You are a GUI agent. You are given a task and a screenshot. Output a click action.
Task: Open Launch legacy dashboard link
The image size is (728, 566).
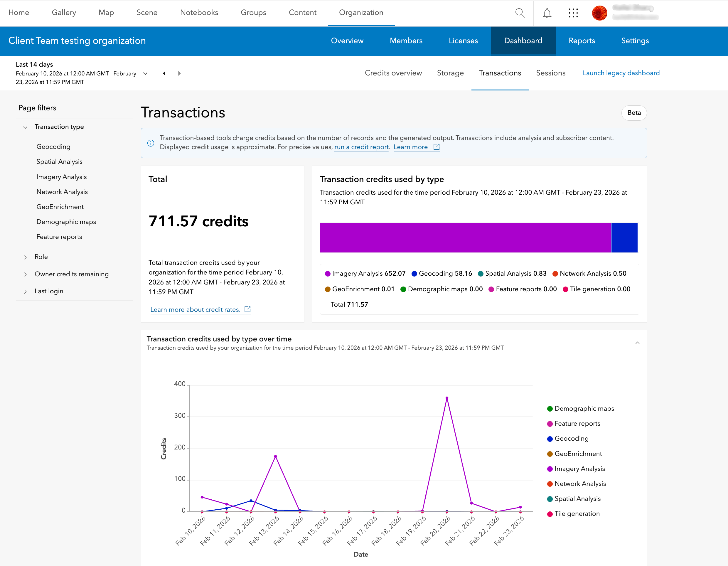(621, 73)
